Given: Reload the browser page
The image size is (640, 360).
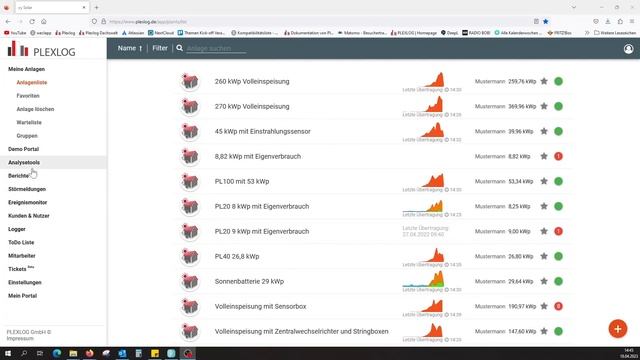Looking at the screenshot, I should coord(32,21).
